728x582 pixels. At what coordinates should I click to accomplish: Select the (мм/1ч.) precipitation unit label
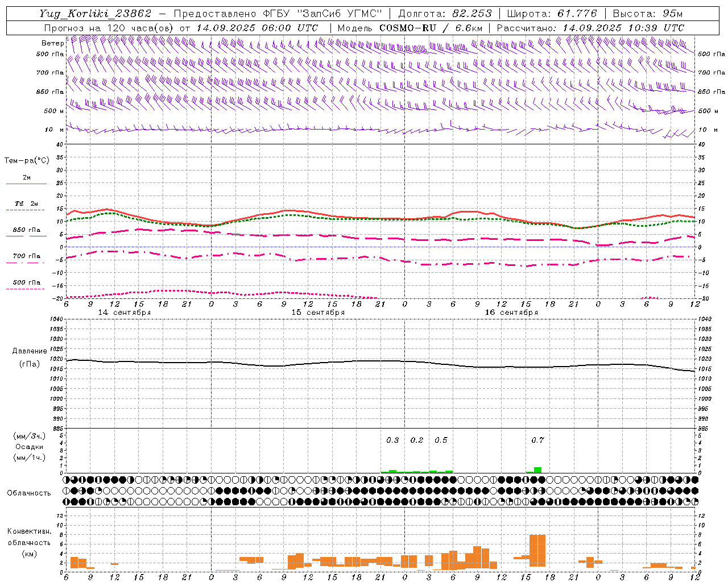coord(30,458)
